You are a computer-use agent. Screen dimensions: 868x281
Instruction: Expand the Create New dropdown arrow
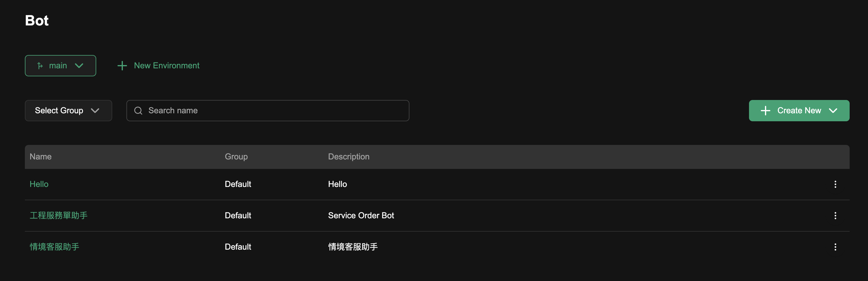(833, 110)
